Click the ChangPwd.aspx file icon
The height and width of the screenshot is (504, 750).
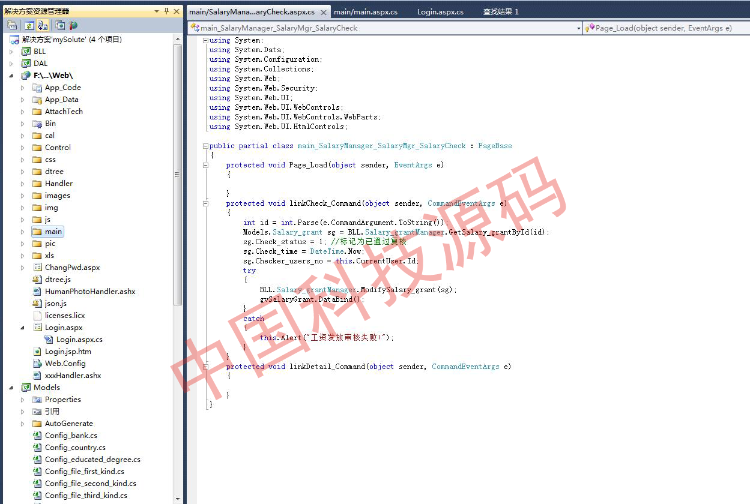tap(37, 267)
